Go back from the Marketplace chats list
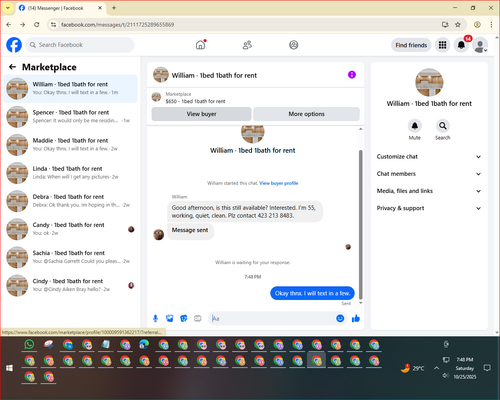The height and width of the screenshot is (400, 500). [x=12, y=67]
